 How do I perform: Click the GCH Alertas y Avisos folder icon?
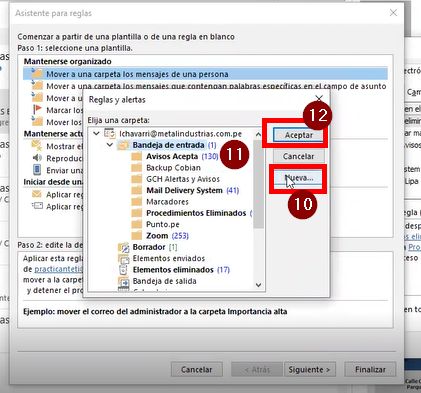pyautogui.click(x=137, y=179)
